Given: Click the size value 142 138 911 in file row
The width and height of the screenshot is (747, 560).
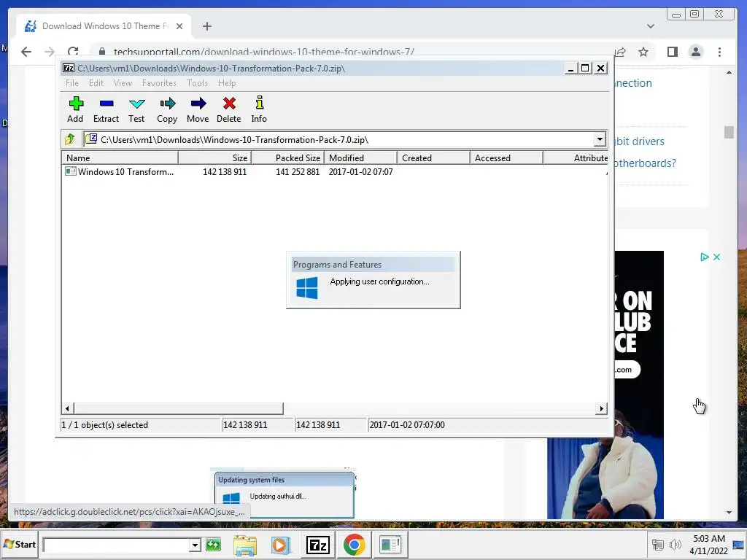Looking at the screenshot, I should click(x=225, y=171).
